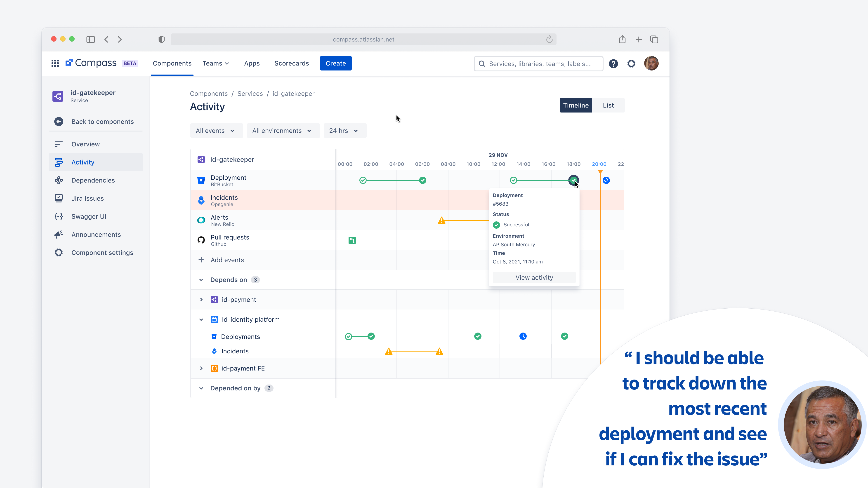Screen dimensions: 868x488
Task: Go back with browser back arrow
Action: 106,39
